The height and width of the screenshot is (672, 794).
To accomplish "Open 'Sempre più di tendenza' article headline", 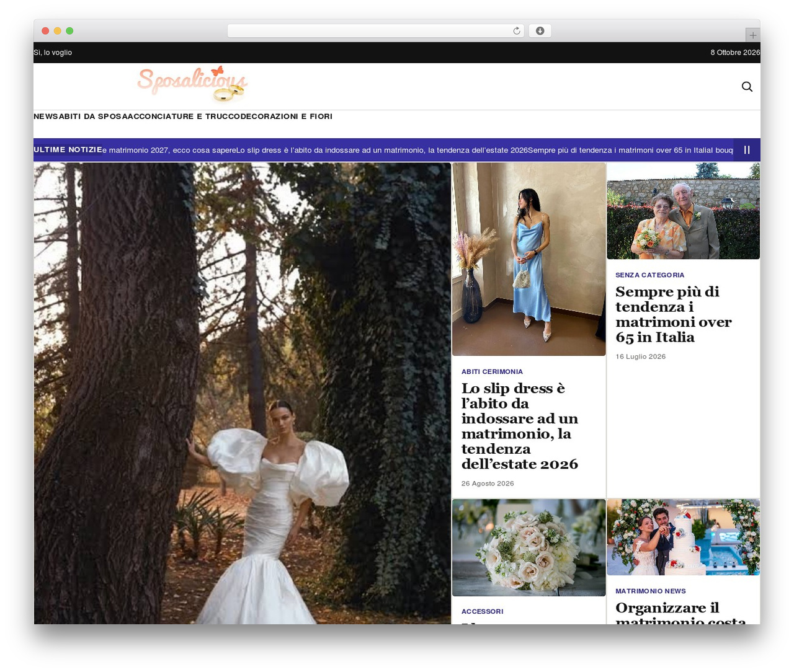I will 674,314.
